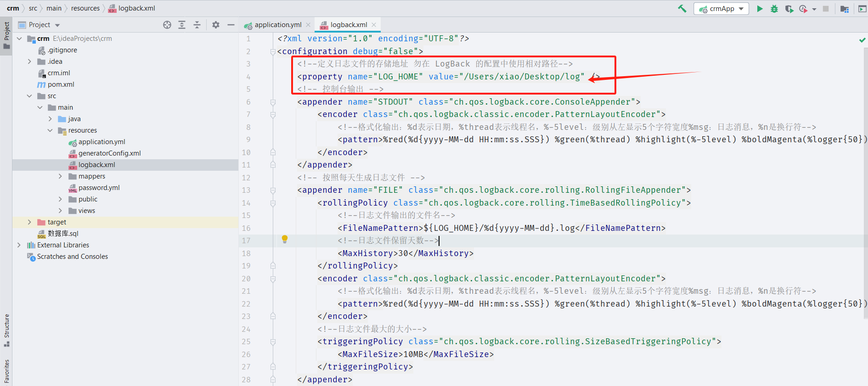Click Select Opened File crosshair icon
The height and width of the screenshot is (386, 868).
click(167, 25)
